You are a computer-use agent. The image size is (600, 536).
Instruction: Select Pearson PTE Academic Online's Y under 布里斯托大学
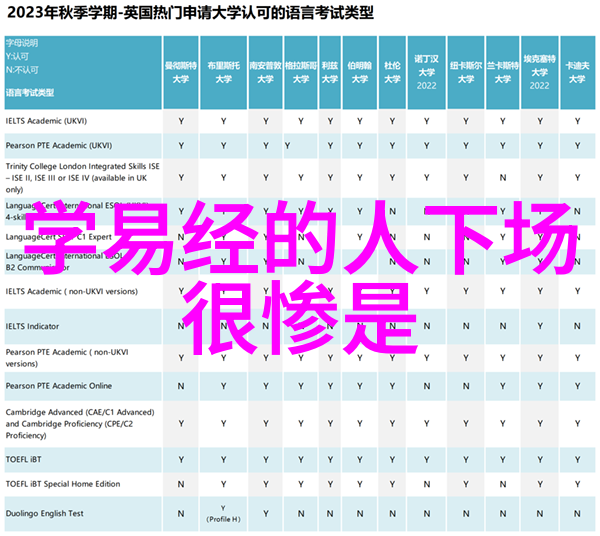pos(223,386)
